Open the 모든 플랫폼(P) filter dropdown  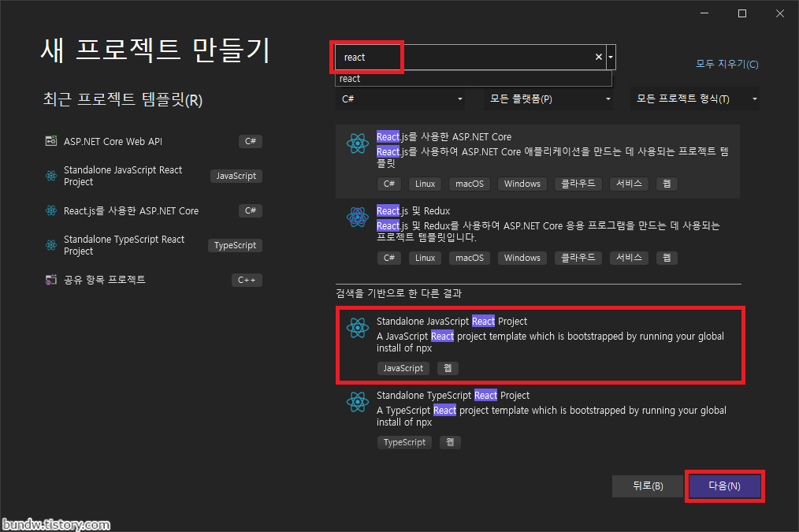pos(548,99)
